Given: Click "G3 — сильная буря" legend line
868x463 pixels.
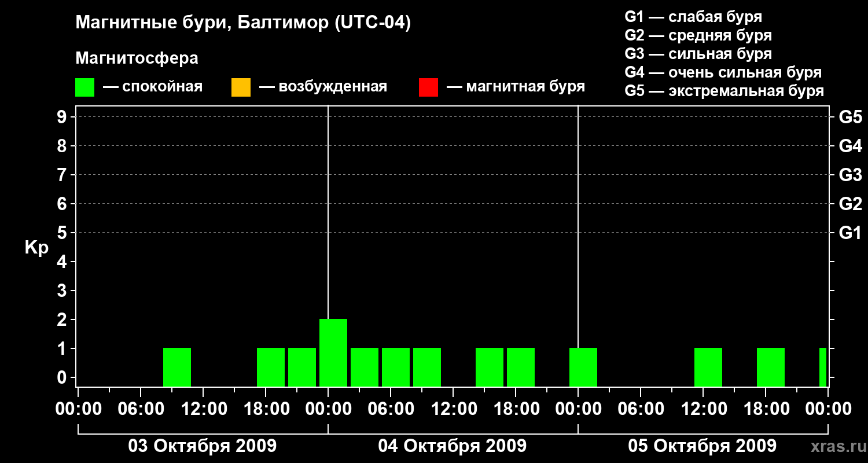Looking at the screenshot, I should tap(698, 54).
